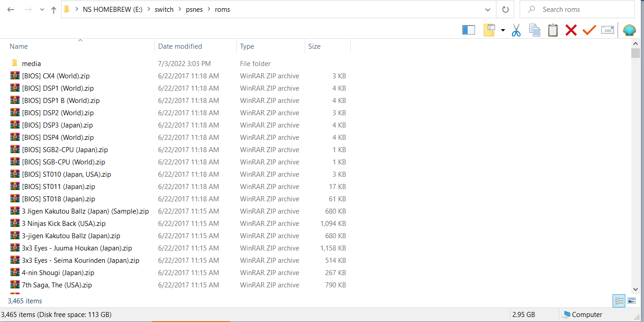Switch to Large icons view button
The width and height of the screenshot is (644, 322).
pos(631,301)
